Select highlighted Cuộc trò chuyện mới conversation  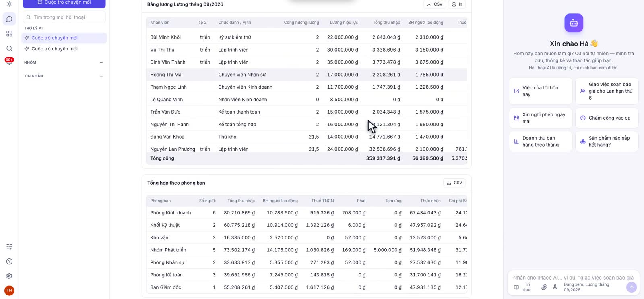[64, 38]
